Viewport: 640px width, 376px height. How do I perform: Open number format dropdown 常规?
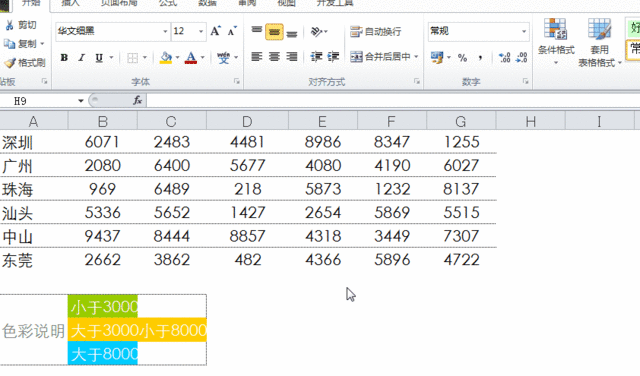(524, 31)
